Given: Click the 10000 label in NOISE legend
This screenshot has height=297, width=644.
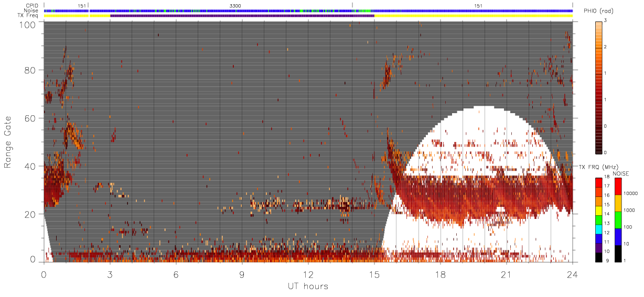Looking at the screenshot, I should pos(631,192).
